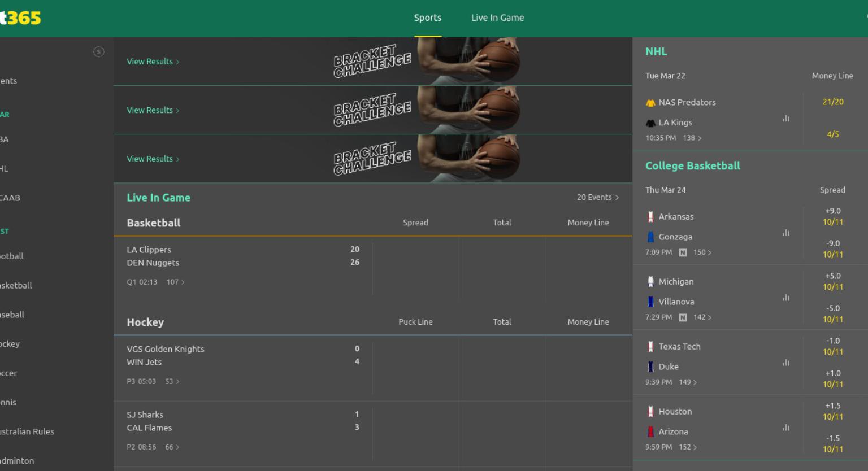The image size is (868, 471).
Task: Expand 152 markets for Houston vs Arizona
Action: click(688, 447)
